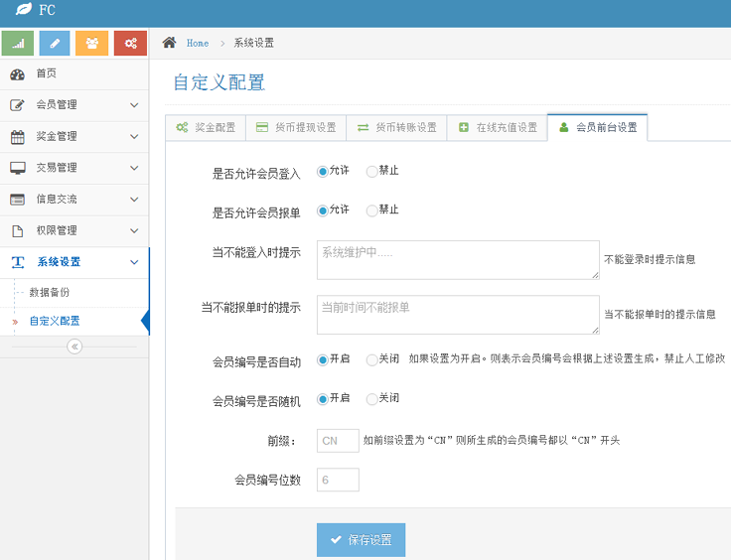731x560 pixels.
Task: Click the dashboard icon beside 首页
Action: pyautogui.click(x=17, y=74)
